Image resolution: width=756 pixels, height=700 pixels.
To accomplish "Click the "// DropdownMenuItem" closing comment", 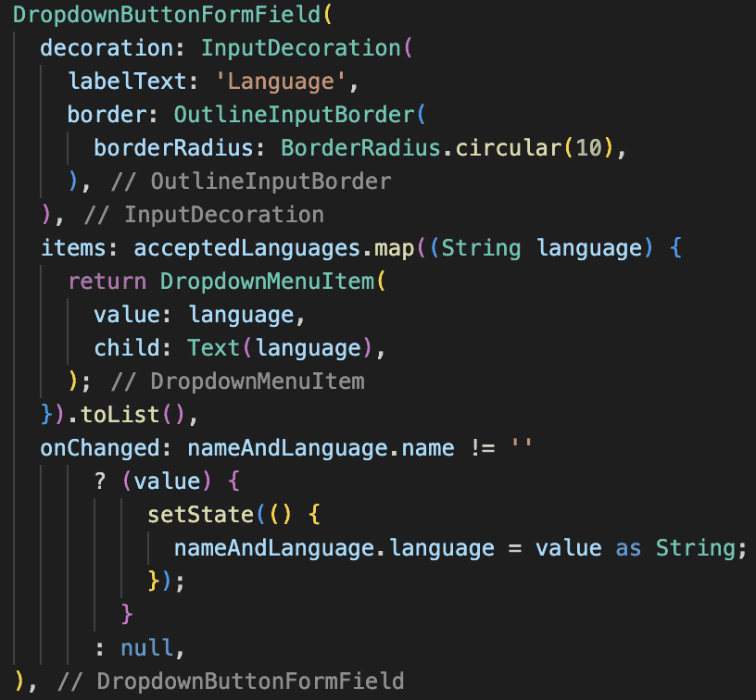I will pyautogui.click(x=238, y=381).
